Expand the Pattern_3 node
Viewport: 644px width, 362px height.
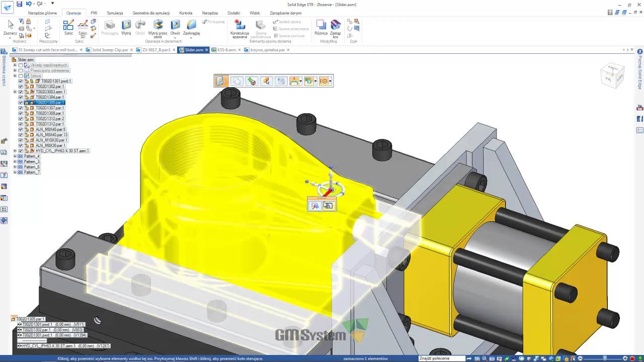tap(15, 161)
